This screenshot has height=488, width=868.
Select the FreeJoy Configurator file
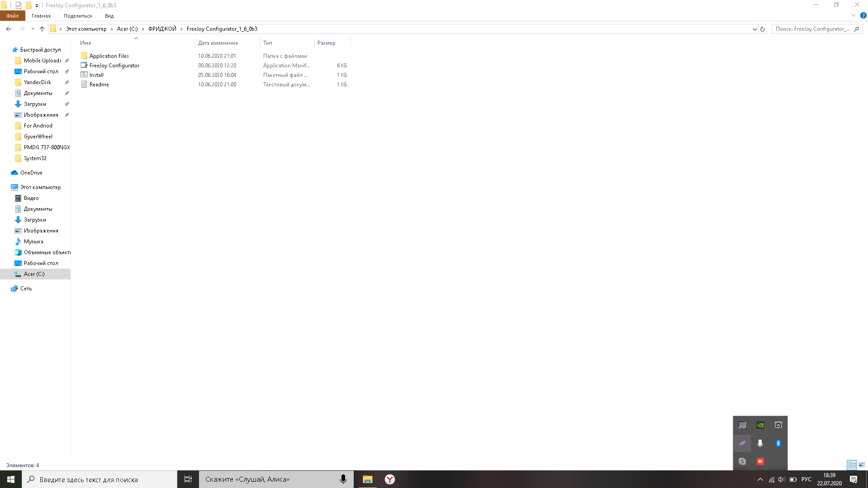[x=114, y=66]
